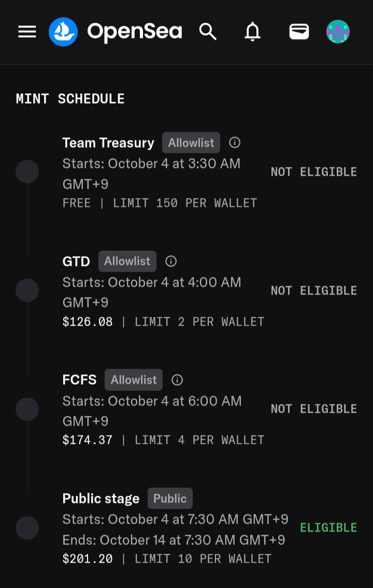
Task: Open the wallet icon
Action: [x=299, y=32]
